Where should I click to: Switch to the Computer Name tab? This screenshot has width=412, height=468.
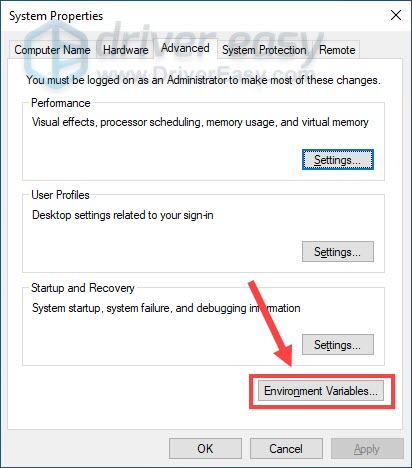pyautogui.click(x=52, y=50)
